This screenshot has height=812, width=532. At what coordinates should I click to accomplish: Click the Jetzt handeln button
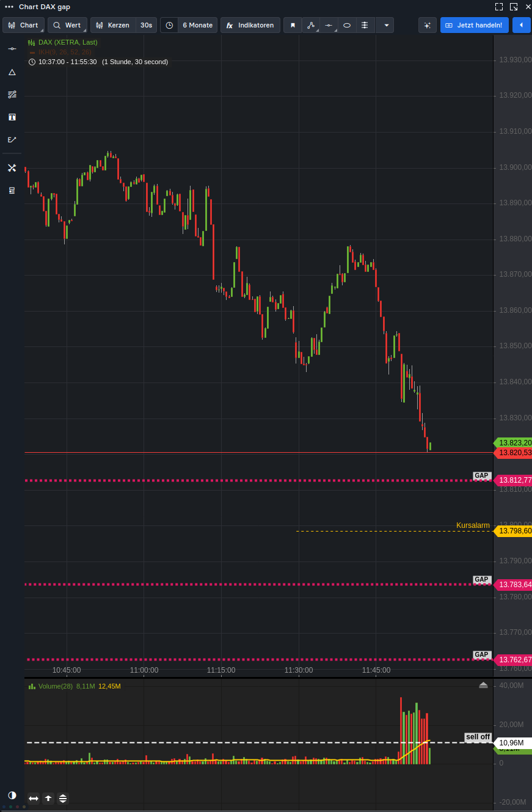pos(475,25)
